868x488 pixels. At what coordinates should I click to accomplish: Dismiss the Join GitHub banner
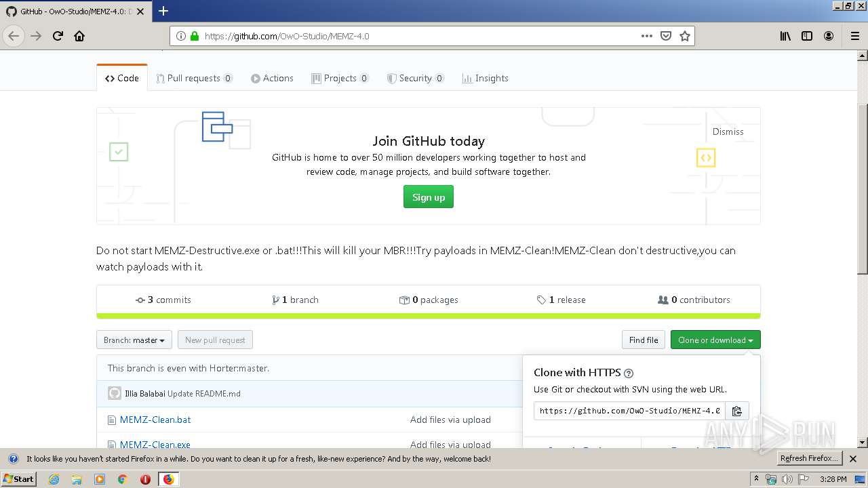[728, 131]
